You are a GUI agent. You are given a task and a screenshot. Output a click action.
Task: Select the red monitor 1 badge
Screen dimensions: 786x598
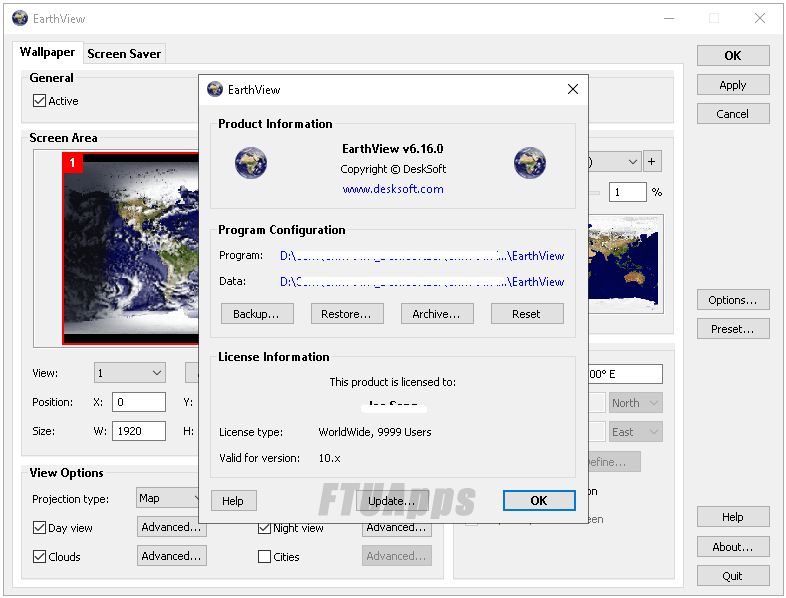(73, 162)
